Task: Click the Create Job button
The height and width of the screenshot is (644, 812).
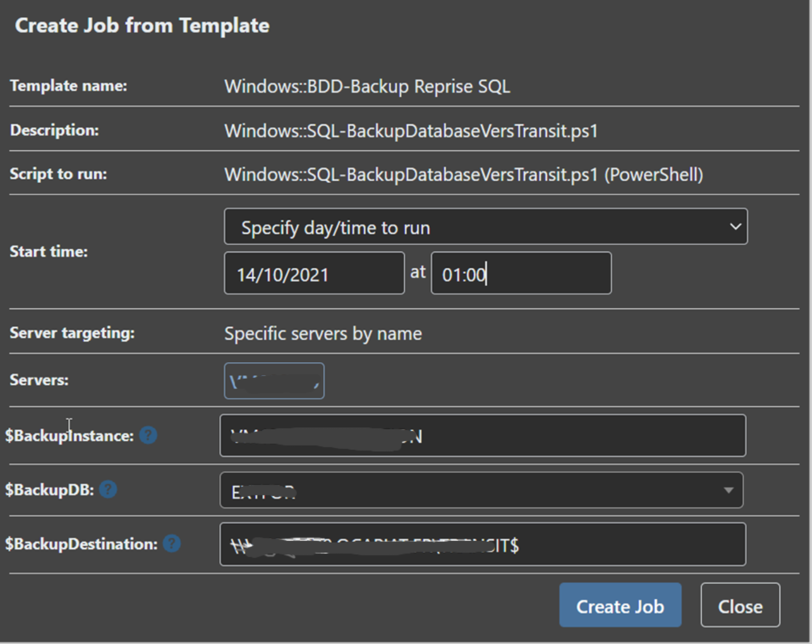Action: point(620,606)
